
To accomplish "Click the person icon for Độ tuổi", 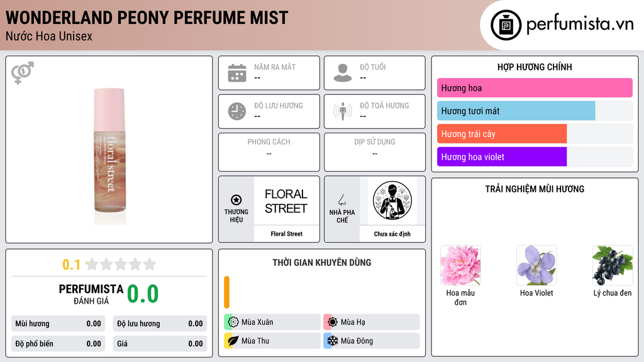I will click(x=343, y=73).
